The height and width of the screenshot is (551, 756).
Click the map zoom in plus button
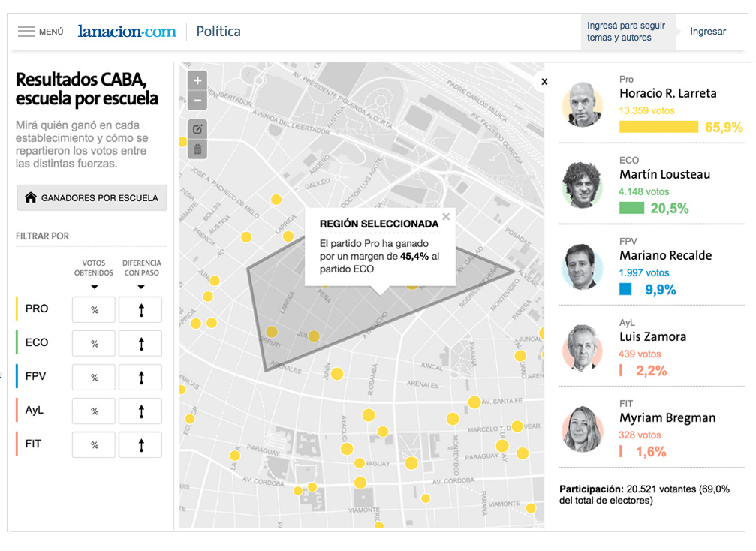[x=197, y=80]
